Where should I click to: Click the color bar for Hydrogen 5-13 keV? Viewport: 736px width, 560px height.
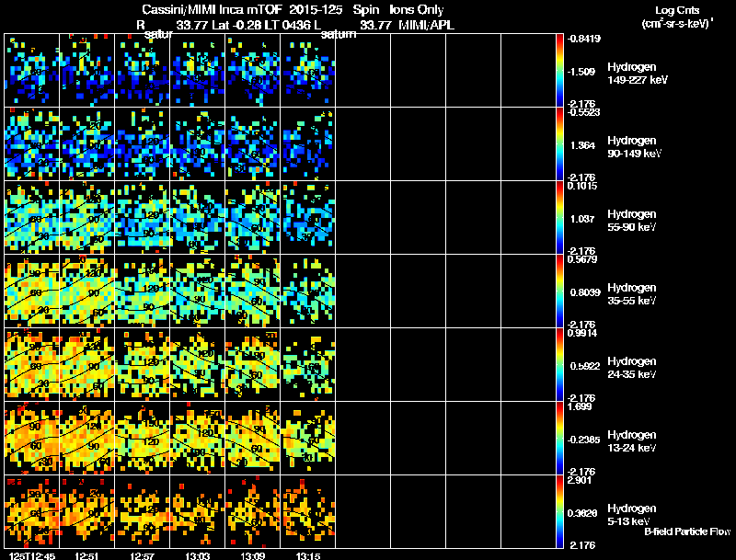[561, 511]
